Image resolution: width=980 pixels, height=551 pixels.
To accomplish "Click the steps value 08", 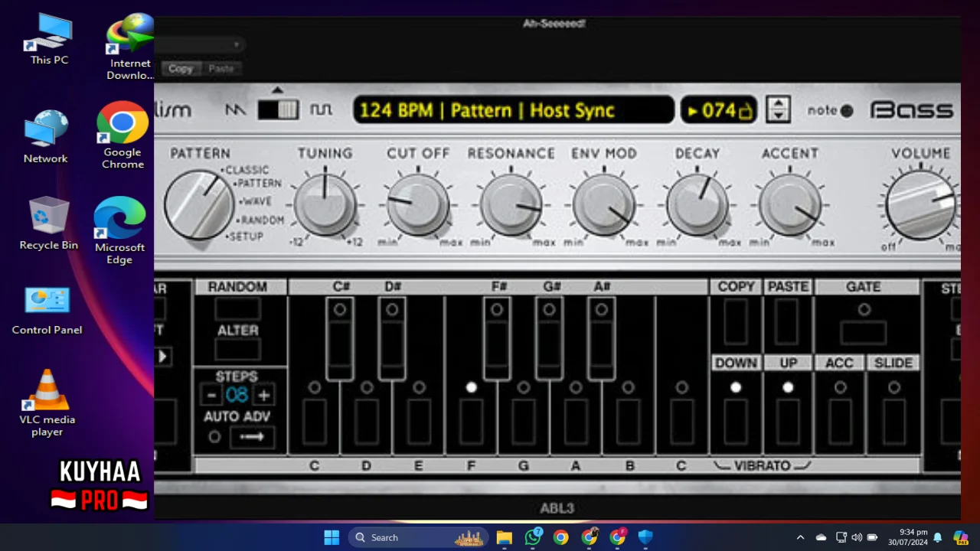I will pos(237,395).
